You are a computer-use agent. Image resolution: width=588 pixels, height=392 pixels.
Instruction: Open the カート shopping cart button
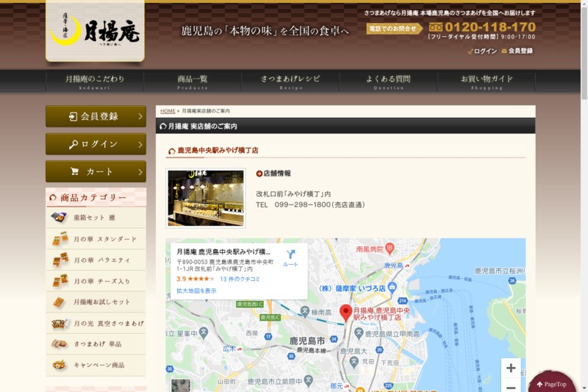click(x=96, y=171)
